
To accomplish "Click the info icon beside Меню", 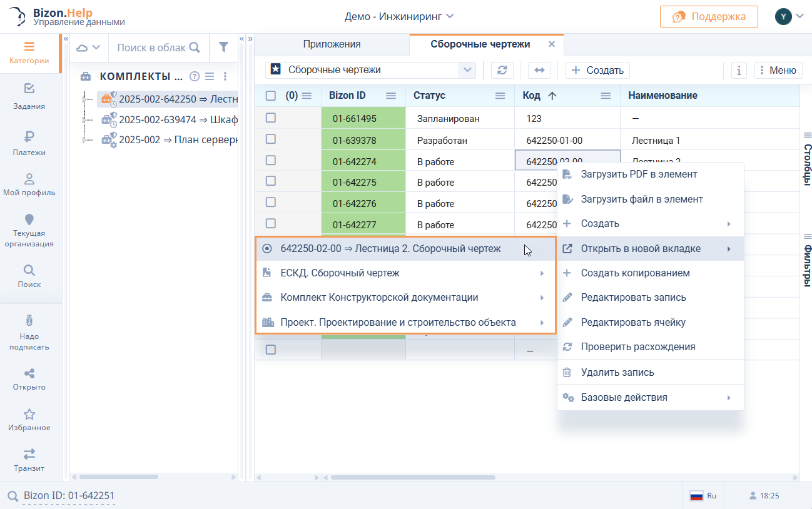I will click(x=739, y=70).
